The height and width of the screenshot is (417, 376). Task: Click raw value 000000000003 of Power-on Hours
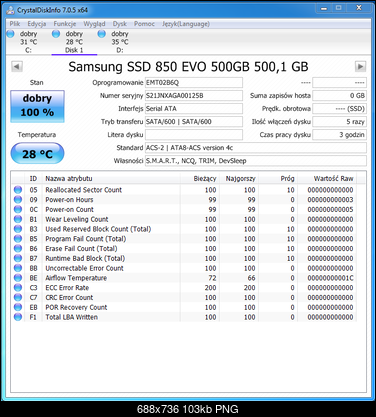[330, 200]
